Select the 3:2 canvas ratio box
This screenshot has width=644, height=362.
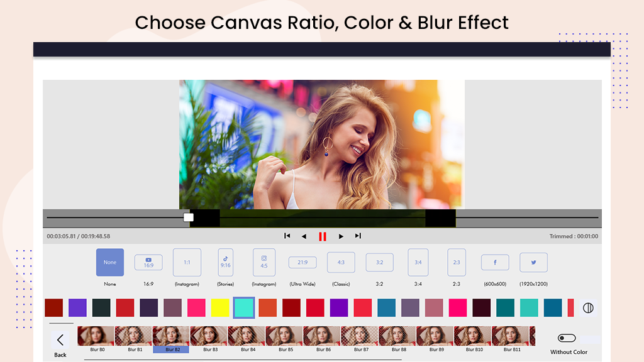[379, 262]
